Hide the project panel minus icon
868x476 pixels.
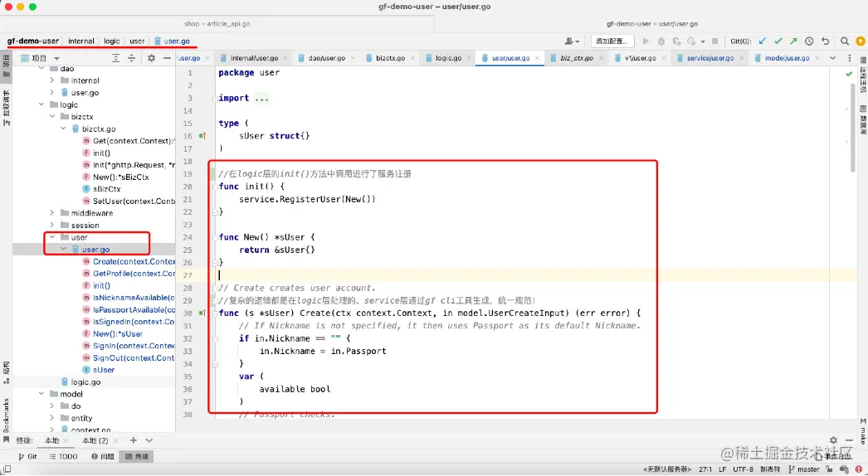(x=167, y=58)
